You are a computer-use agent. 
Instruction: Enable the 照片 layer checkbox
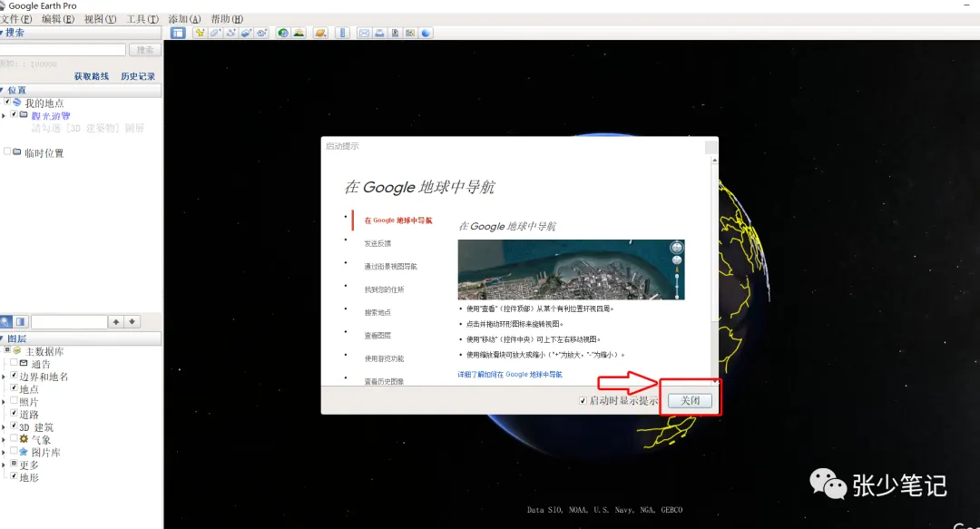pos(14,400)
